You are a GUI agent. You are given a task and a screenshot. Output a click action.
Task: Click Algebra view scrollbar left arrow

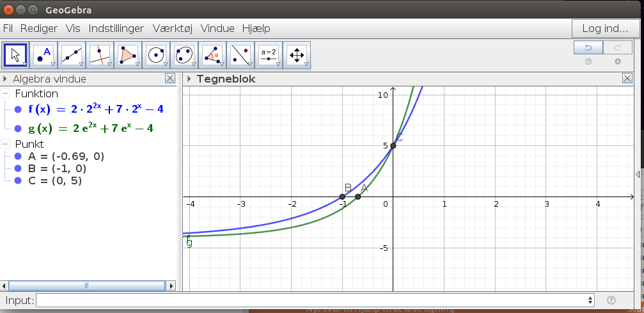click(4, 285)
